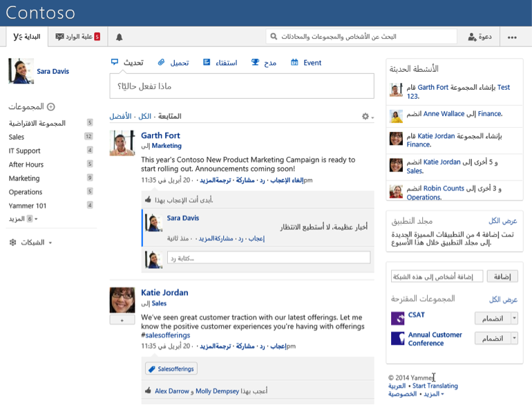Select the Update speech bubble icon

point(115,62)
